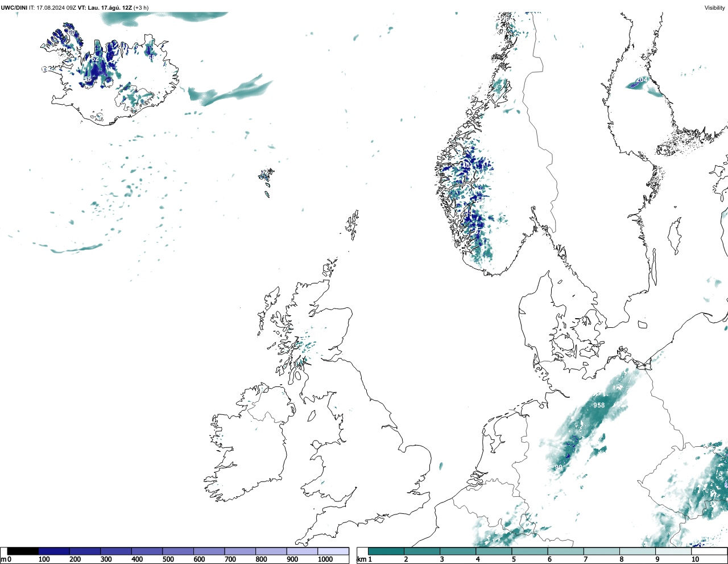Click the '90' value in western Germany
This screenshot has height=564, width=728.
559,467
